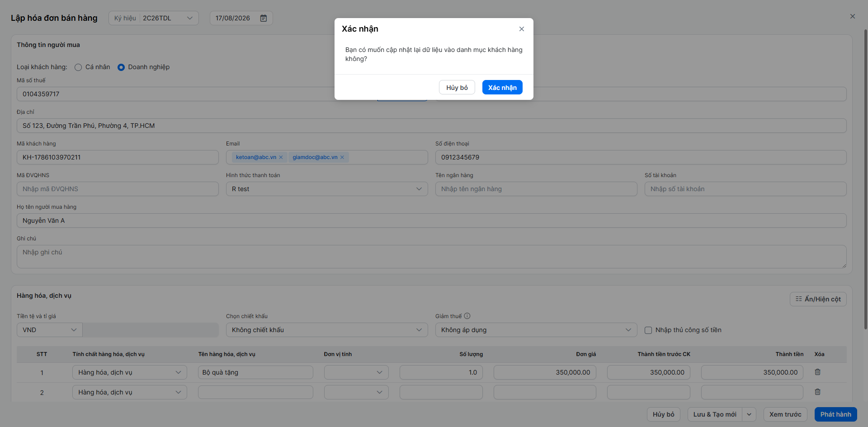The image size is (868, 427).
Task: Remove the giamdoc@abc.vn email tag
Action: (x=342, y=157)
